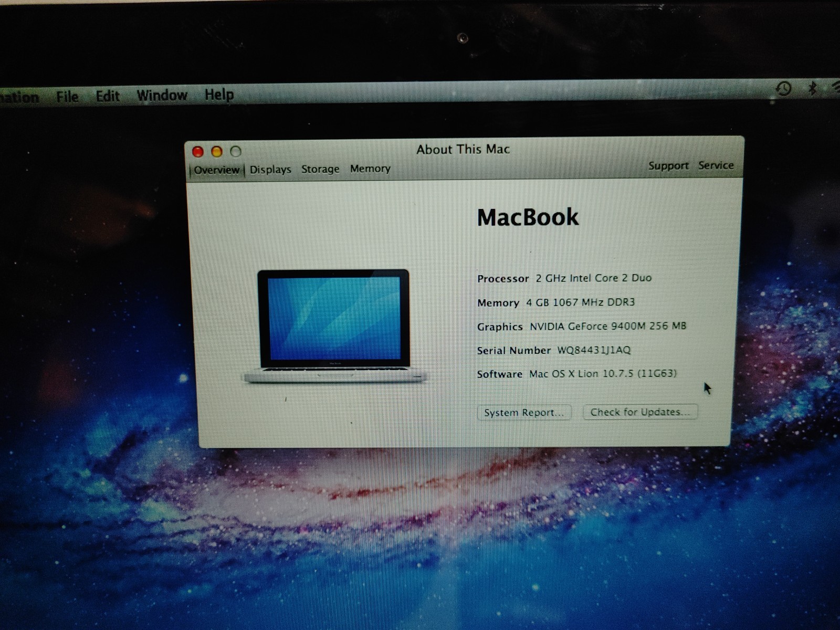
Task: Switch to the Overview tab
Action: [216, 170]
